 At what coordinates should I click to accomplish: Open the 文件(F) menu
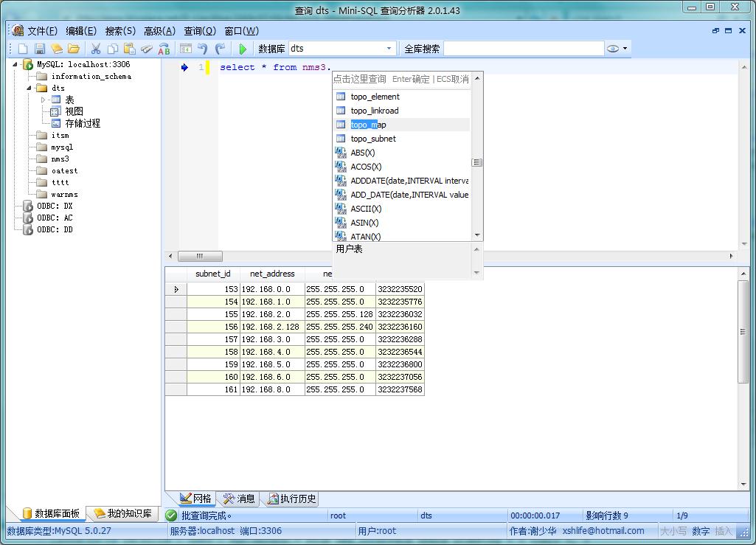43,31
